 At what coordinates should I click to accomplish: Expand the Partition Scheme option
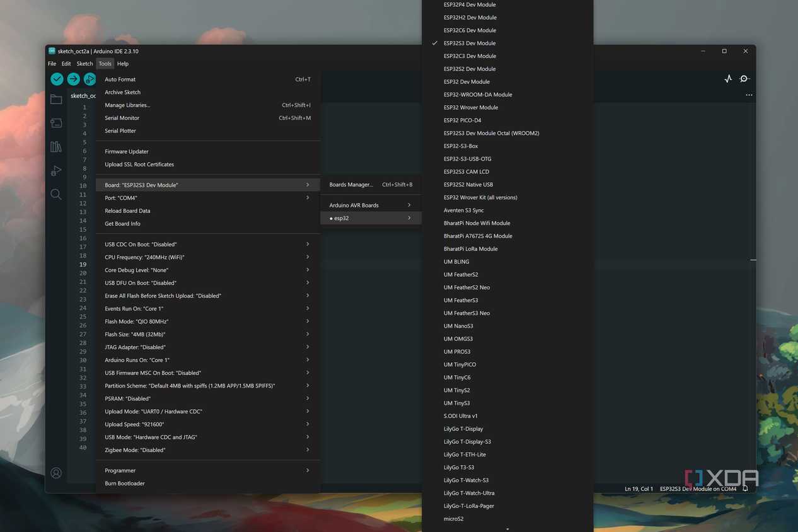click(x=207, y=386)
